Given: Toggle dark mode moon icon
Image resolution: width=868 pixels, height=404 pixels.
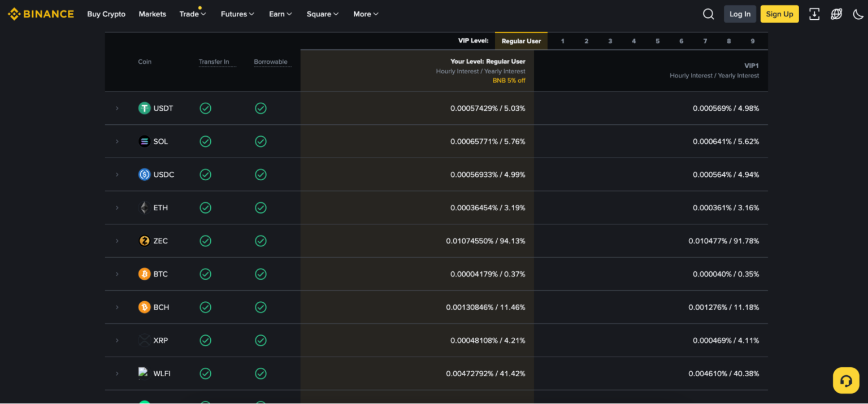Looking at the screenshot, I should [858, 14].
